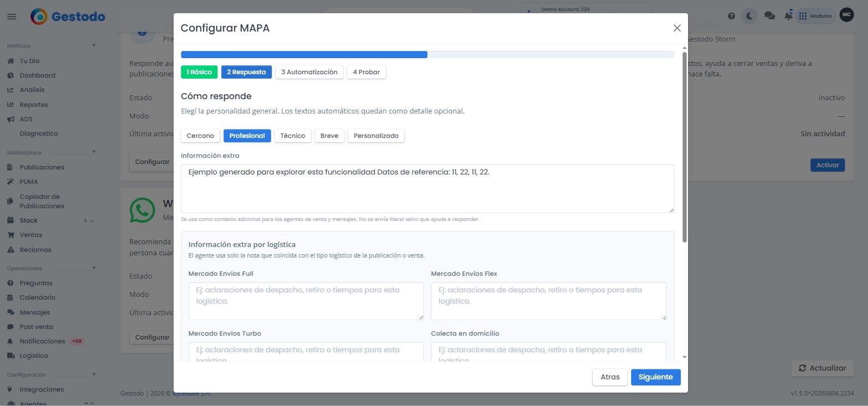The width and height of the screenshot is (868, 406).
Task: Choose the Profesional personality
Action: click(x=247, y=136)
